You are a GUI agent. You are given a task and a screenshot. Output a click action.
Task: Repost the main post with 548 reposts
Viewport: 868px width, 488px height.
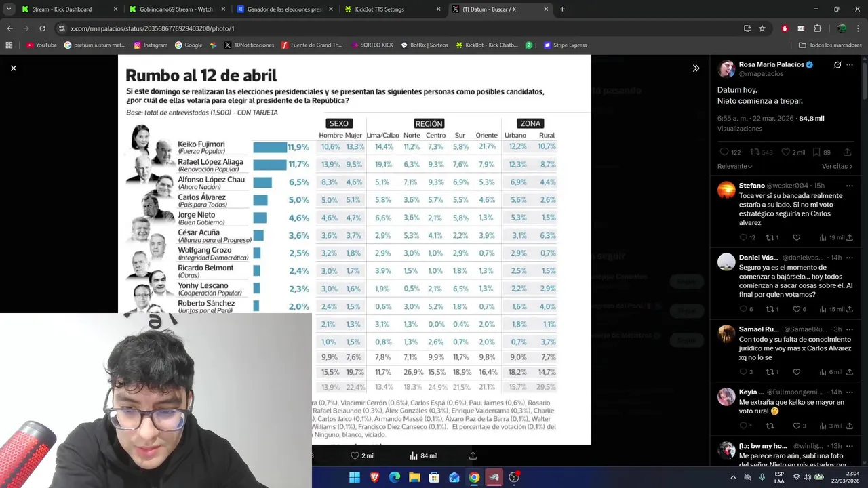click(762, 152)
